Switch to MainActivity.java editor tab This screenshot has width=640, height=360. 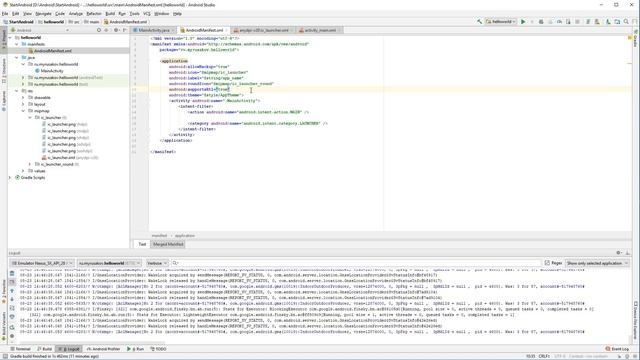click(x=153, y=30)
